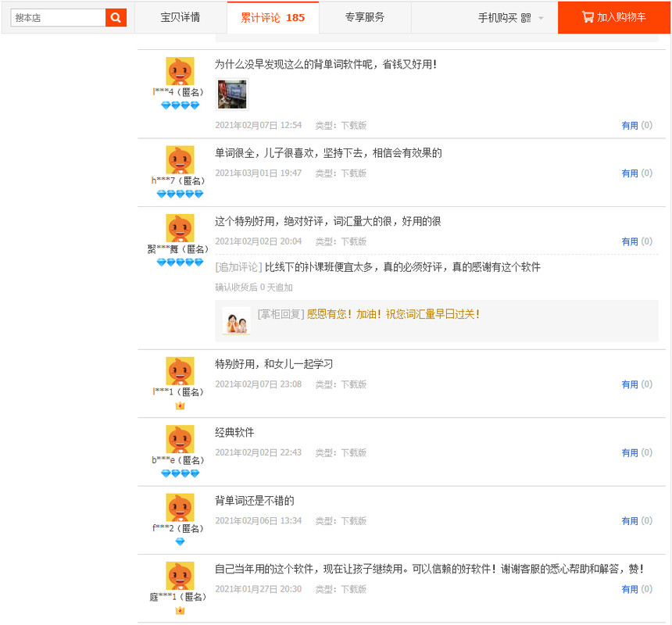Click crown rank icon under l***1

pyautogui.click(x=180, y=405)
